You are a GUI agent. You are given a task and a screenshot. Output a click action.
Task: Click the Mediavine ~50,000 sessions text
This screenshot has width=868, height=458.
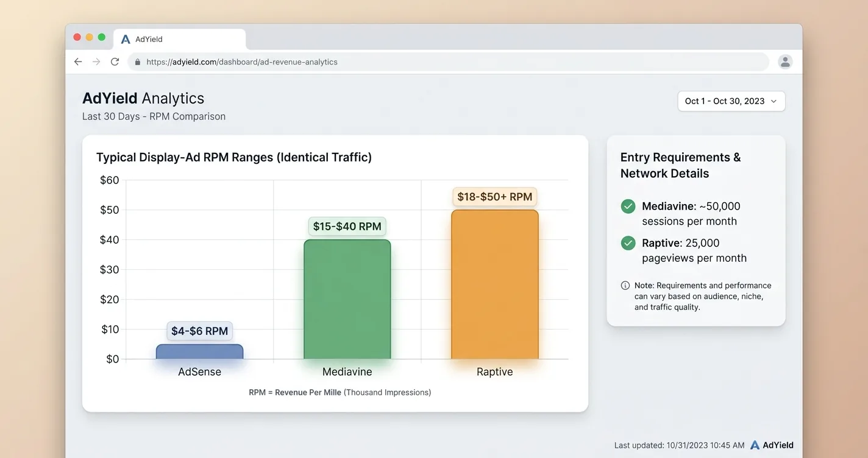click(x=691, y=214)
